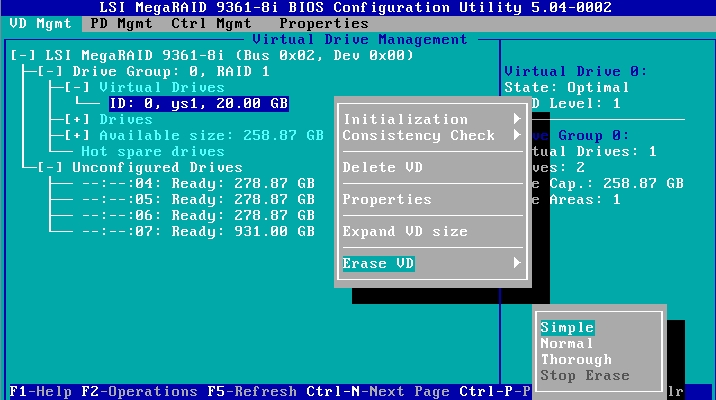Click the State: Optimal text
This screenshot has width=716, height=400.
(x=567, y=88)
